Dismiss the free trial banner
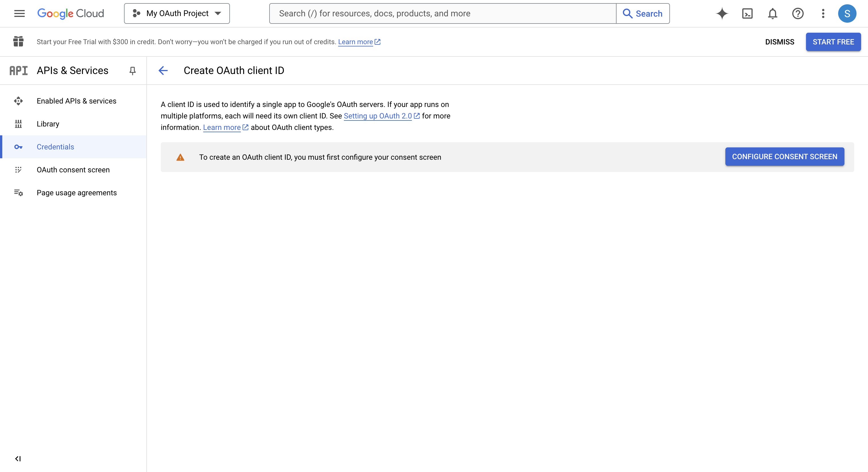This screenshot has width=868, height=472. [x=779, y=42]
